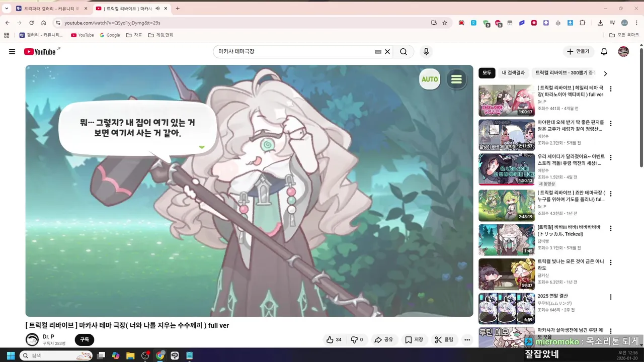Open the YouTube bookmark in bookmarks bar

pos(83,35)
